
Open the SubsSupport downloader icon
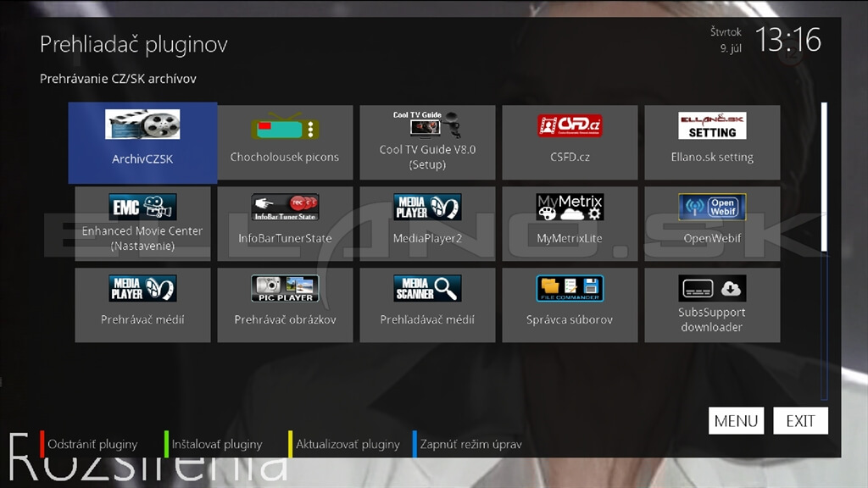click(712, 288)
